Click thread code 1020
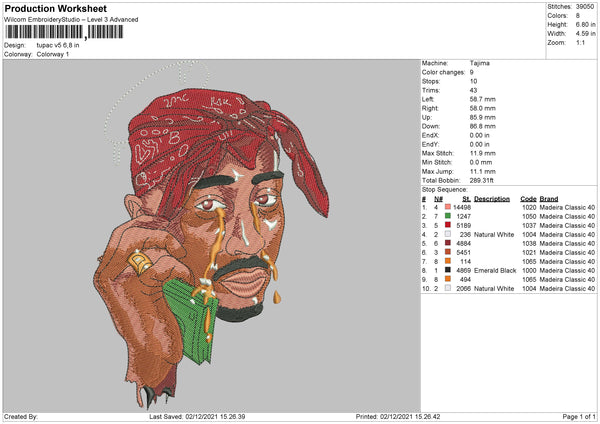The height and width of the screenshot is (424, 600). click(529, 207)
